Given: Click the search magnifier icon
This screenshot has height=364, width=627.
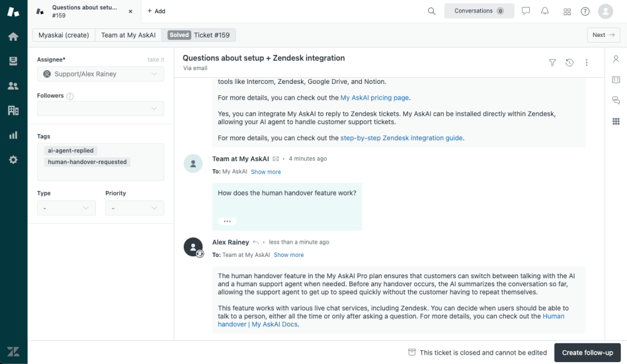Looking at the screenshot, I should 431,11.
